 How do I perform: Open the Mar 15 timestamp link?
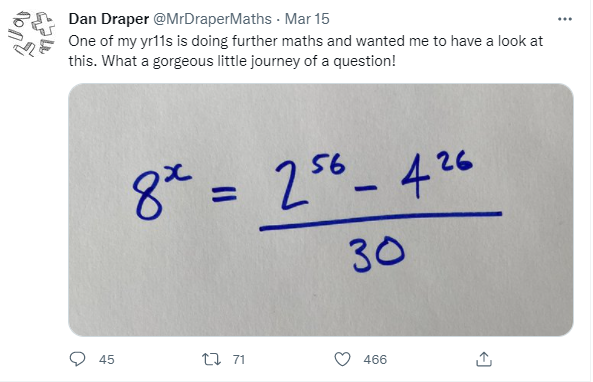click(307, 19)
